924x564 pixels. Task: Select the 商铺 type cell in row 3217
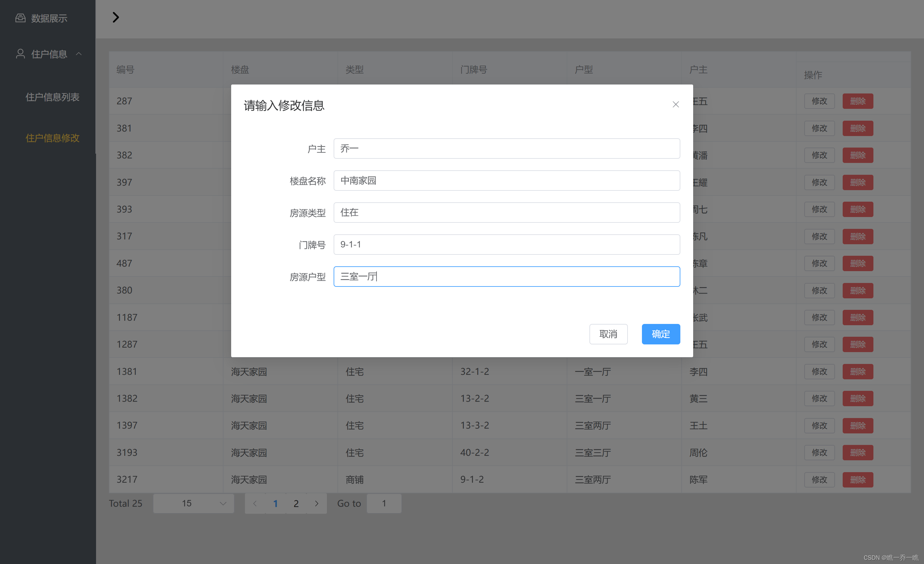[x=355, y=479]
